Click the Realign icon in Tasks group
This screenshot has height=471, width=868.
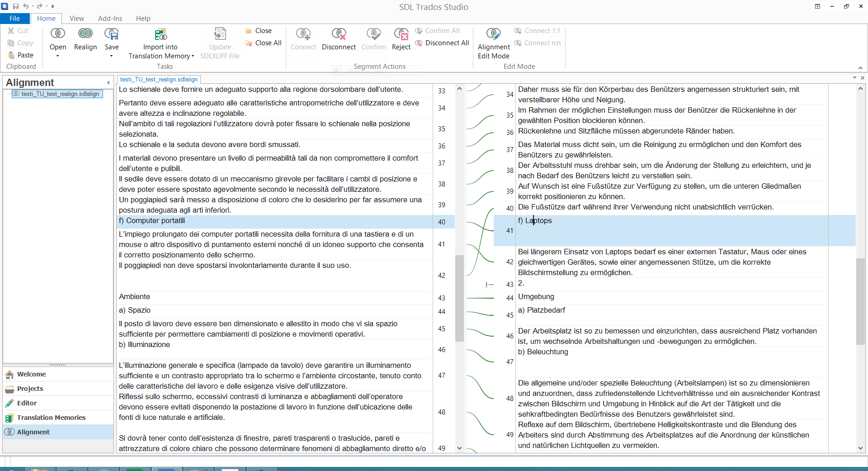pyautogui.click(x=85, y=34)
